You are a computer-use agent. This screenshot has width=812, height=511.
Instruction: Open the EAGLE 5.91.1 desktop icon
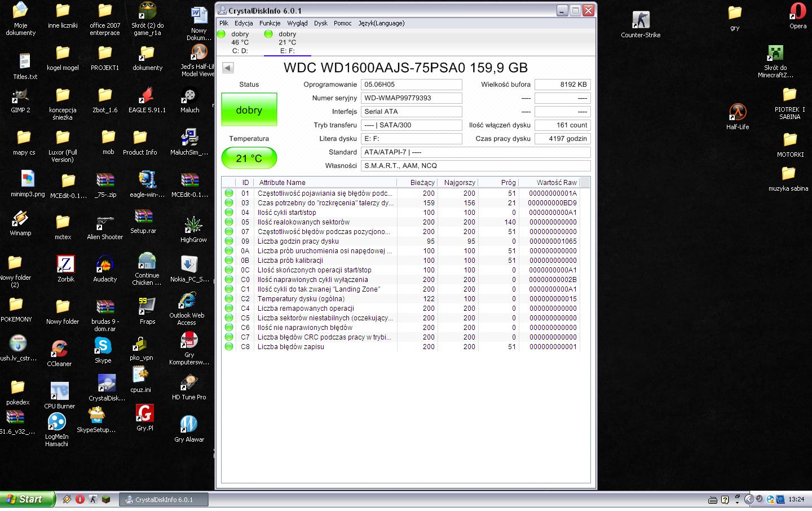tap(147, 100)
